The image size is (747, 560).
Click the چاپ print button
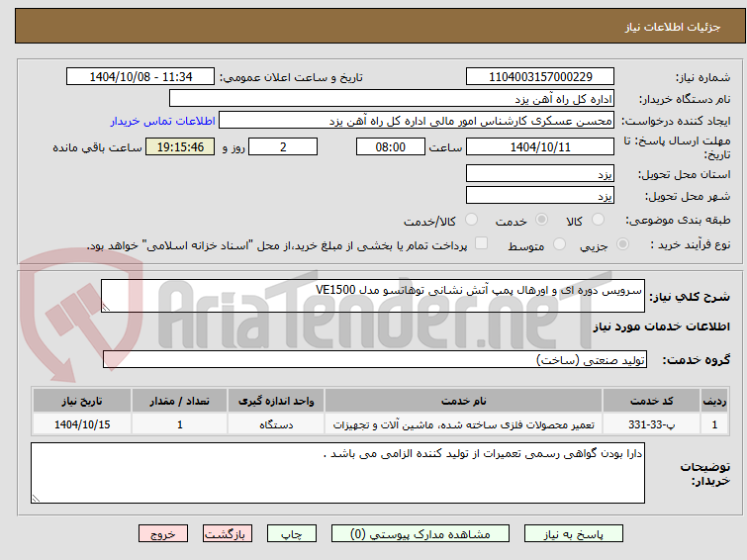[x=292, y=534]
